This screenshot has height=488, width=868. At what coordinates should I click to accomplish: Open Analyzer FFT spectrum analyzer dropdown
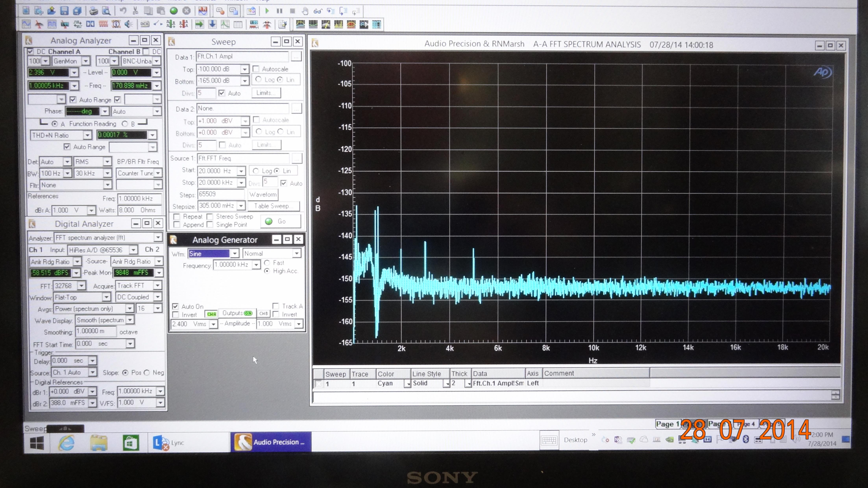158,238
